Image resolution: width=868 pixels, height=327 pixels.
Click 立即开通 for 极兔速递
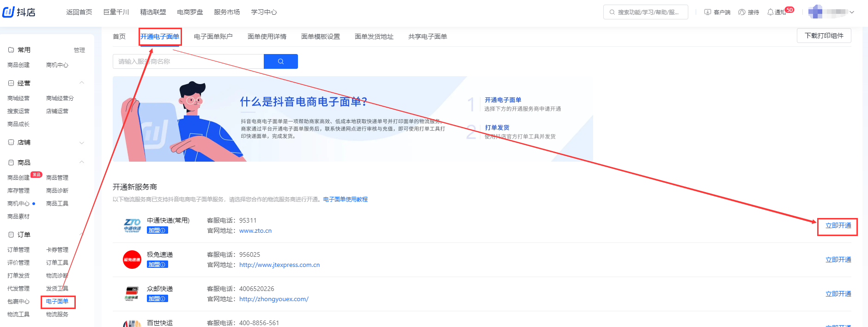838,260
